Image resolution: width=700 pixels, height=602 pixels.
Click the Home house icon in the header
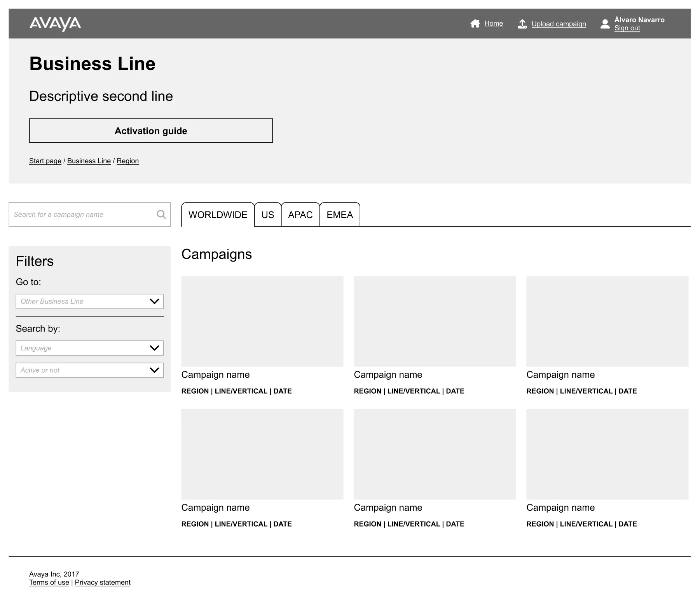[475, 23]
